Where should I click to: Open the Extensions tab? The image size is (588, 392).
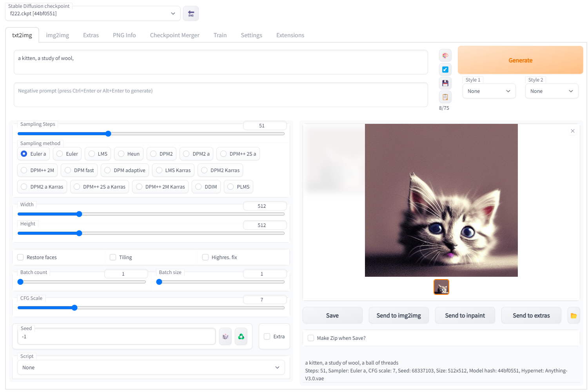pos(290,35)
